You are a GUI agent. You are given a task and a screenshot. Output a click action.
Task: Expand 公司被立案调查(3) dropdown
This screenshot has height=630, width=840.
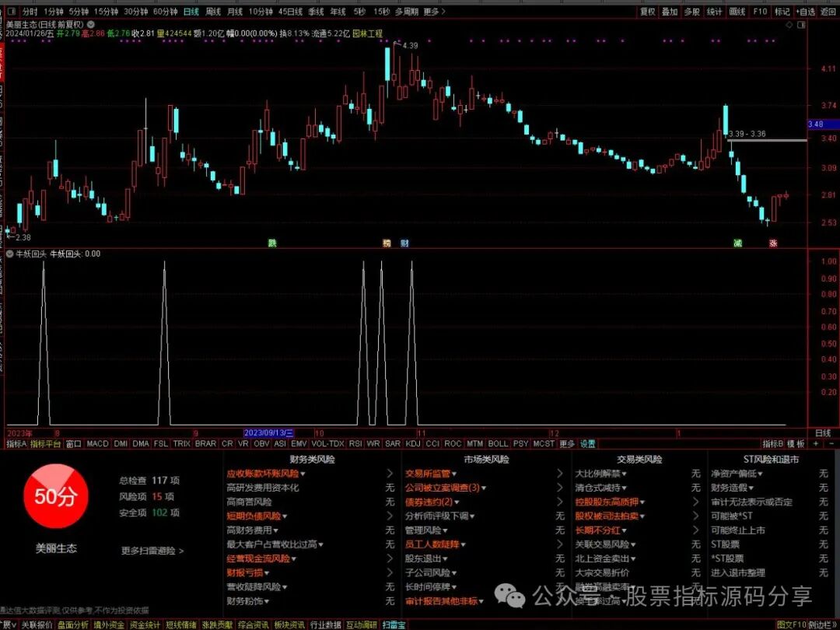[x=484, y=488]
